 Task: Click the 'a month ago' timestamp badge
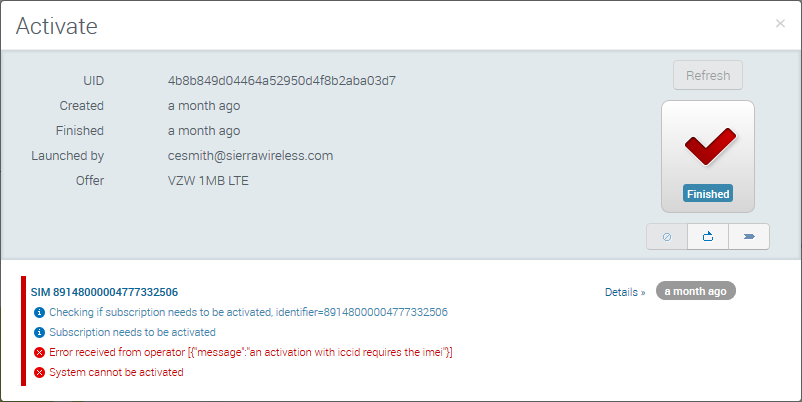tap(696, 291)
